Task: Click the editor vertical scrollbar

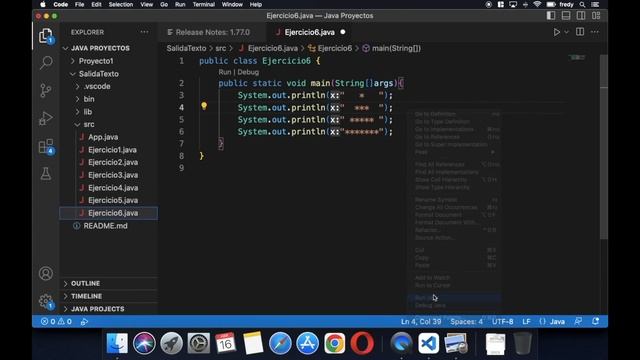Action: coord(604,147)
